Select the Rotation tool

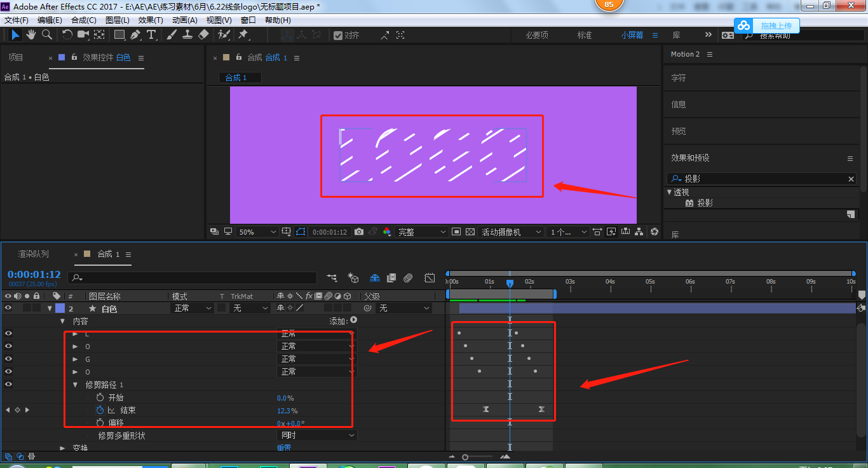point(67,34)
